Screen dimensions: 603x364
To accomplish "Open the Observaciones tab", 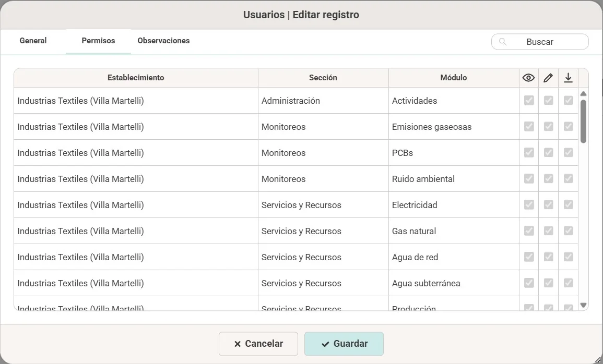I will [x=163, y=41].
